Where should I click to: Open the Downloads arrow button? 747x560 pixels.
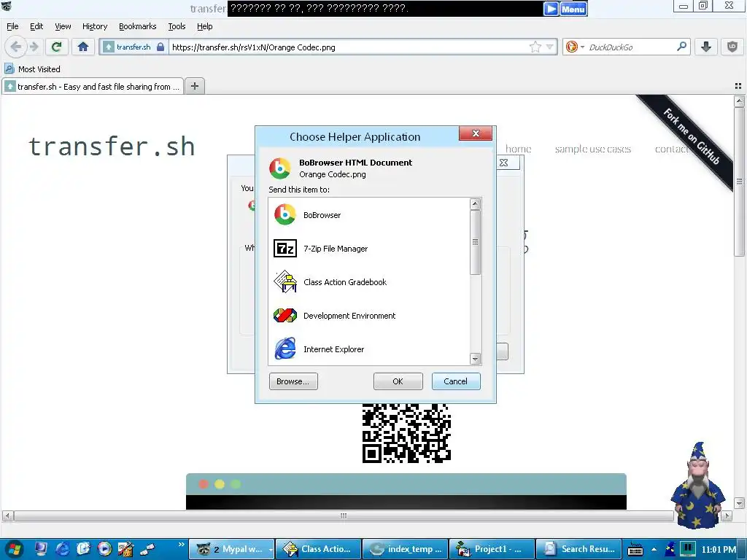(706, 47)
